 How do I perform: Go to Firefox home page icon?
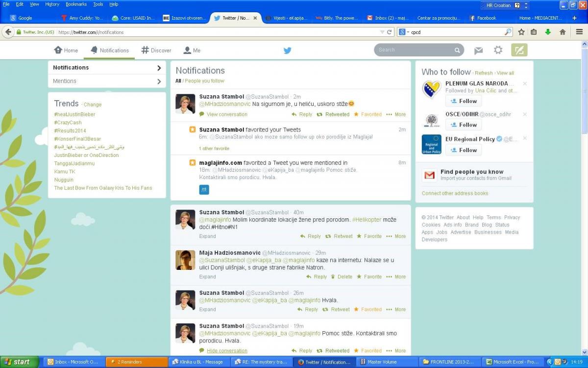tap(563, 32)
